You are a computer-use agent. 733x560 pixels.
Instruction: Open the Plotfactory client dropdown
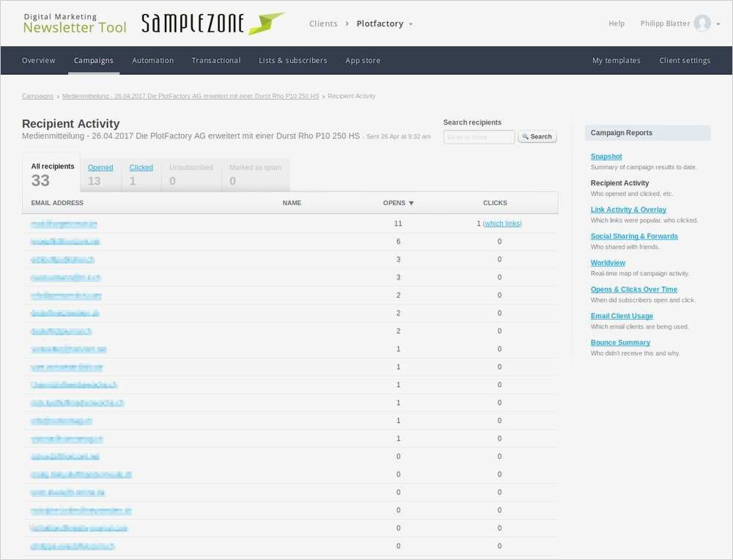(x=384, y=23)
